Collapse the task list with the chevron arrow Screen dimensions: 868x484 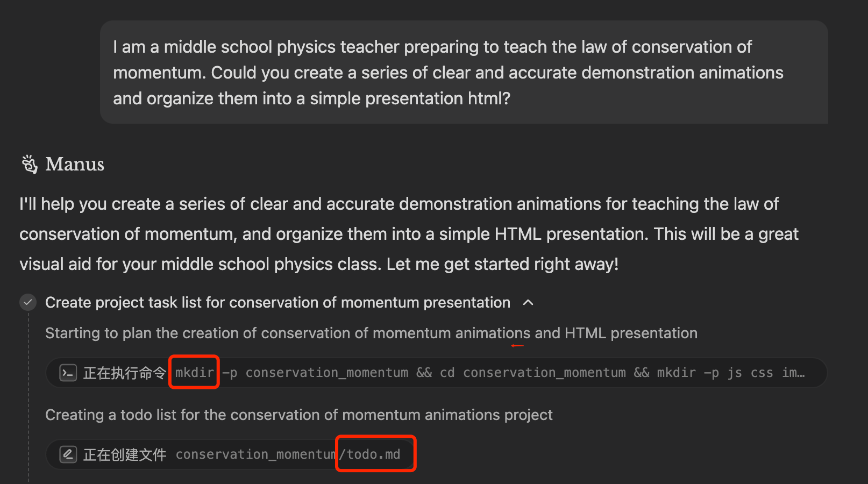528,302
